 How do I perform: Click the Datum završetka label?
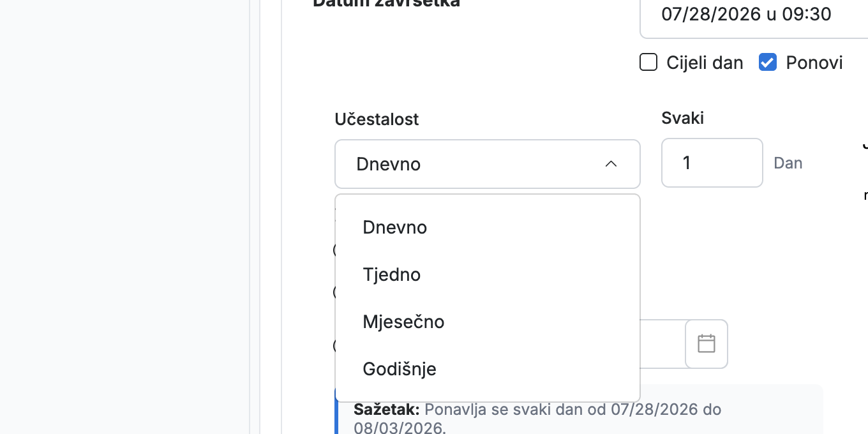click(386, 3)
